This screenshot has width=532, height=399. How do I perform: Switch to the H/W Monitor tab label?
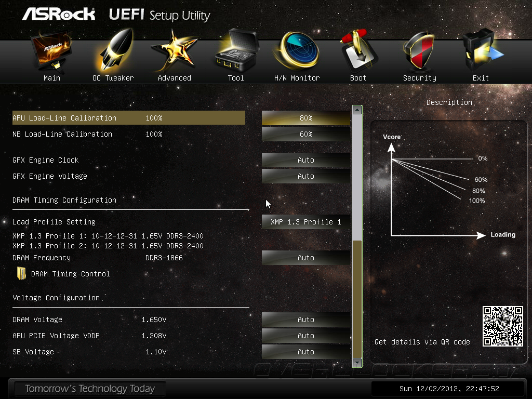click(297, 78)
